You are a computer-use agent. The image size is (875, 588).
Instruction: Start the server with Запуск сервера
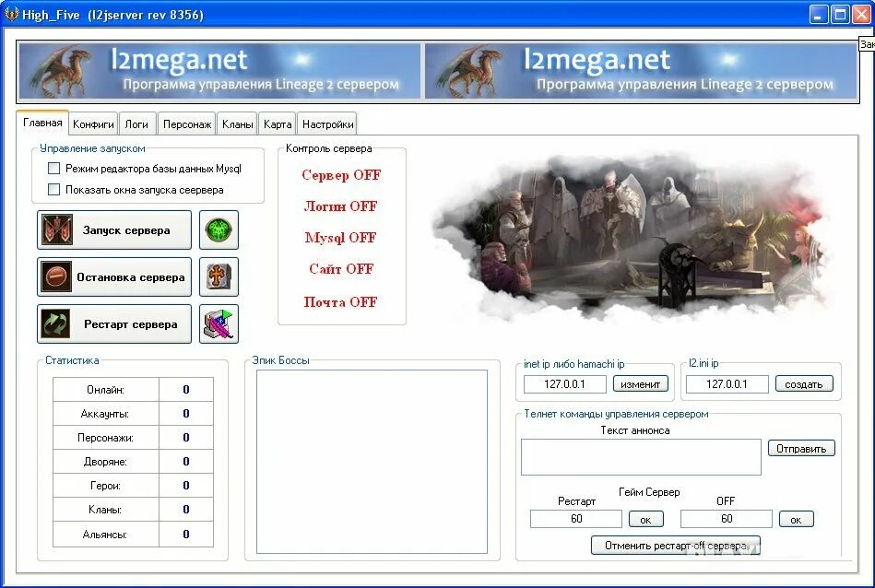click(x=114, y=229)
